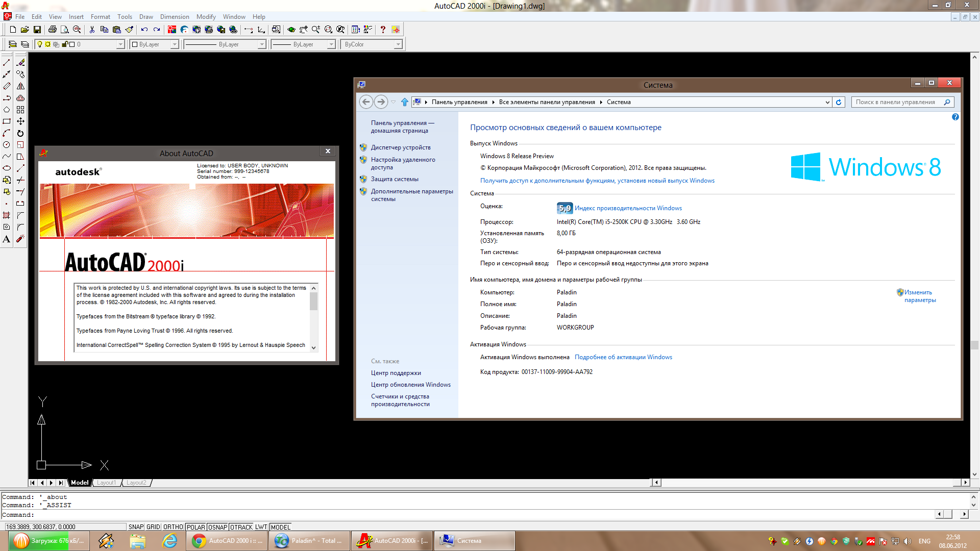980x551 pixels.
Task: Toggle MODEL space button in the status bar
Action: pyautogui.click(x=280, y=527)
